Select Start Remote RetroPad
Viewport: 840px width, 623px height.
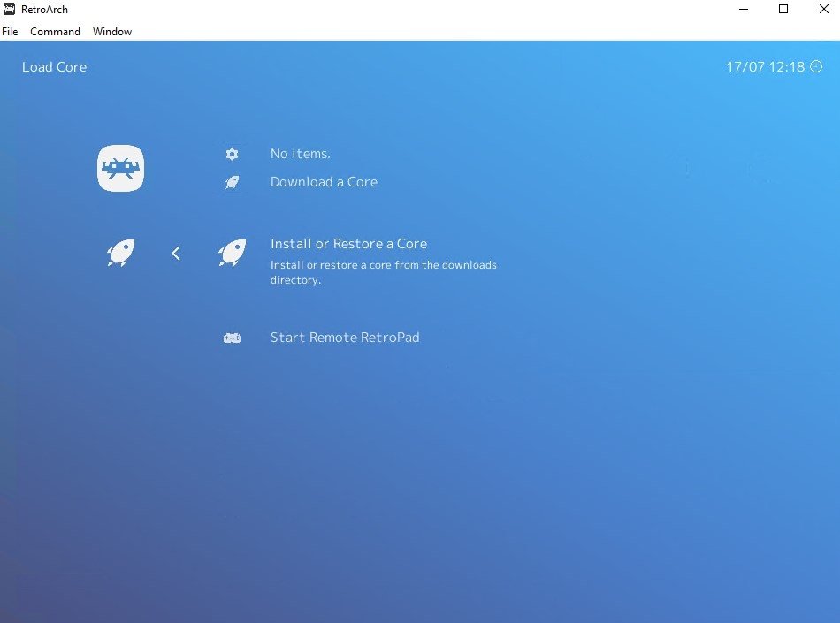(x=345, y=338)
